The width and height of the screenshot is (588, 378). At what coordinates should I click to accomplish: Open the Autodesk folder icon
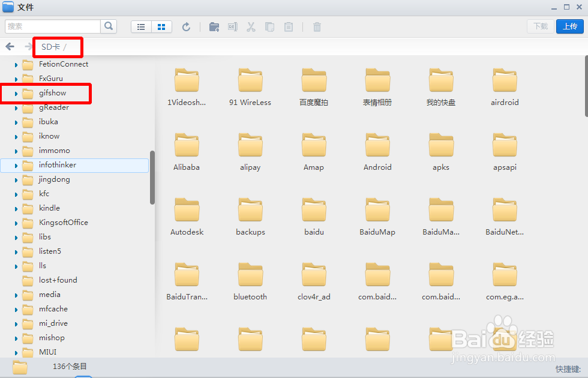tap(187, 209)
